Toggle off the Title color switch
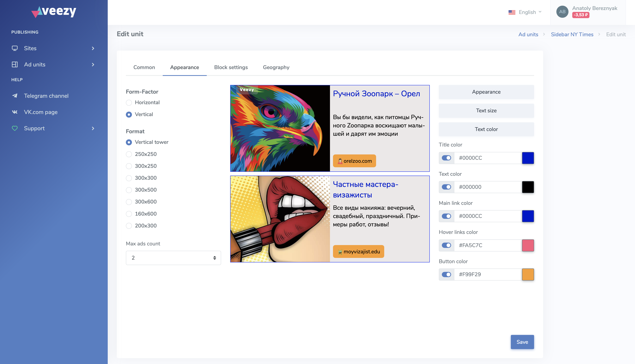The width and height of the screenshot is (635, 364). pyautogui.click(x=446, y=158)
